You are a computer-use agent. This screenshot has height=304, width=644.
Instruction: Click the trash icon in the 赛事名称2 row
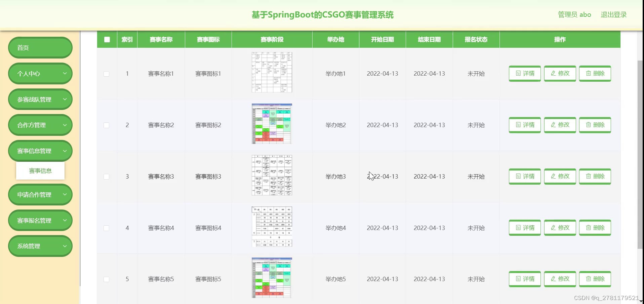click(588, 125)
